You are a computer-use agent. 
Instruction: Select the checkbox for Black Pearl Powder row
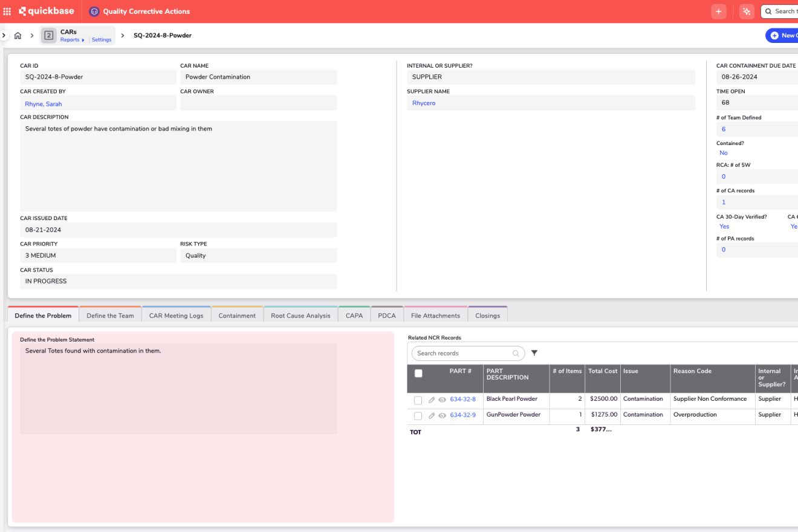pos(418,400)
